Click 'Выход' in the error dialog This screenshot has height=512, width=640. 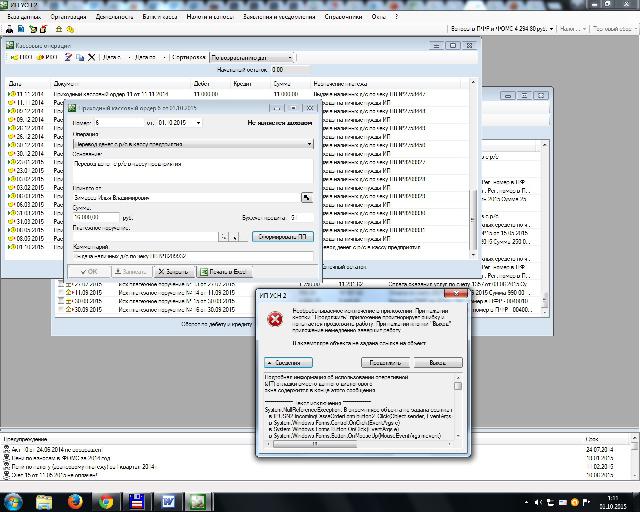click(438, 363)
